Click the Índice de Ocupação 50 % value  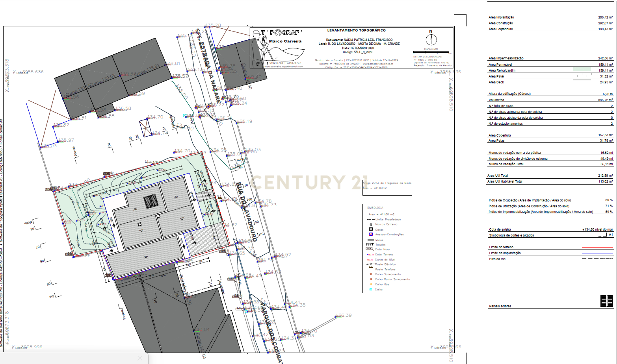tap(609, 200)
